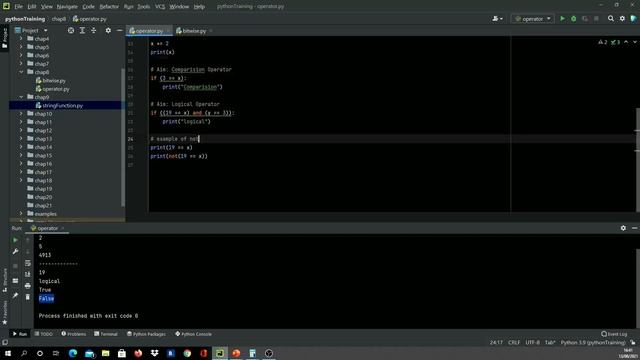Open the Python Console tool window

click(x=193, y=334)
